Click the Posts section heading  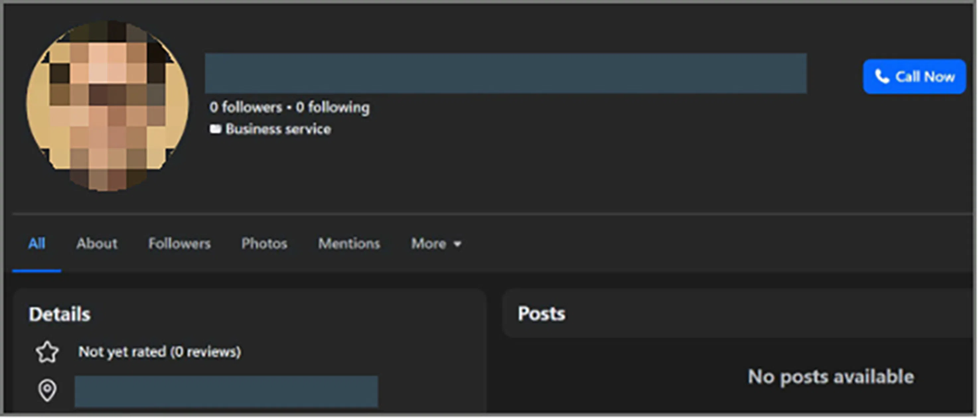click(x=541, y=314)
